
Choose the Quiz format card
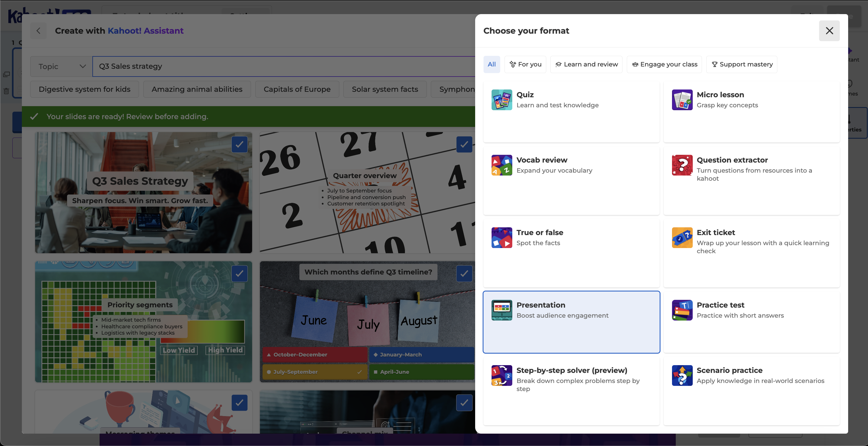coord(571,112)
